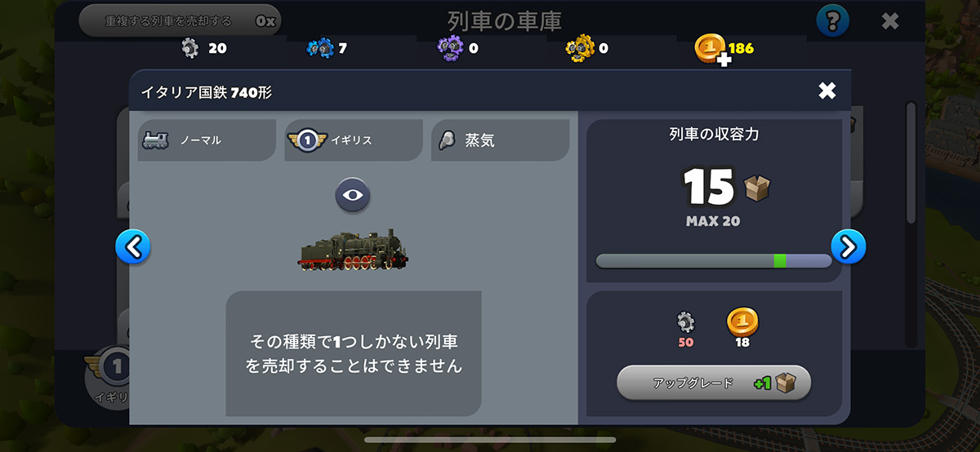This screenshot has height=452, width=980.
Task: Click the blue gear parts counter showing 7
Action: [x=327, y=48]
